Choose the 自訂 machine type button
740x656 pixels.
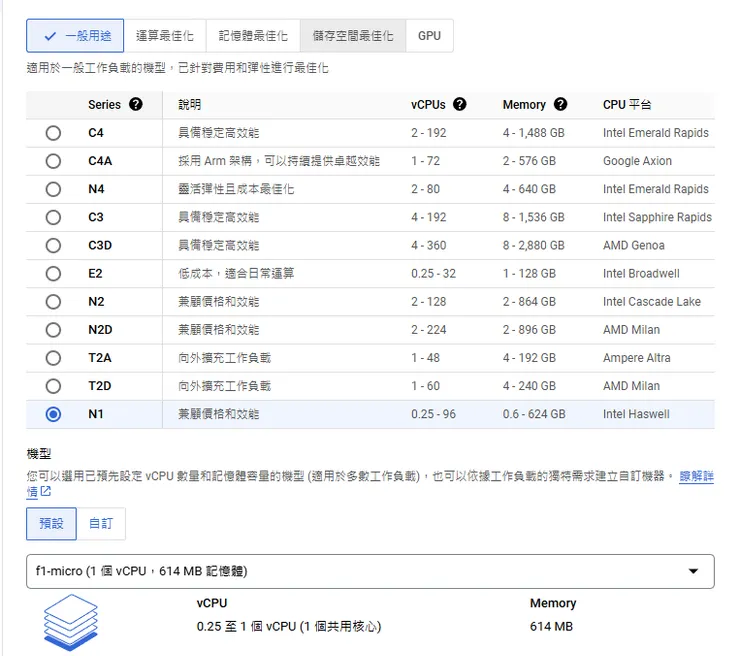point(101,523)
